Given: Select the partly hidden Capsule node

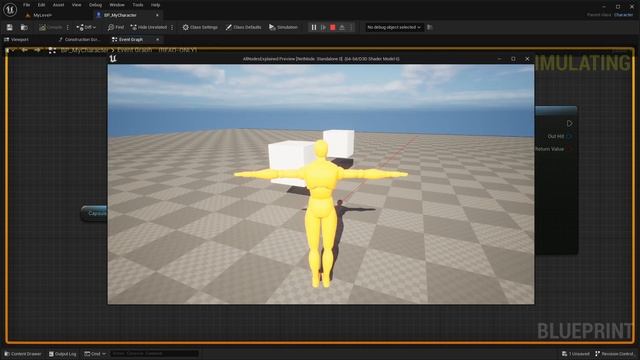Looking at the screenshot, I should 94,213.
